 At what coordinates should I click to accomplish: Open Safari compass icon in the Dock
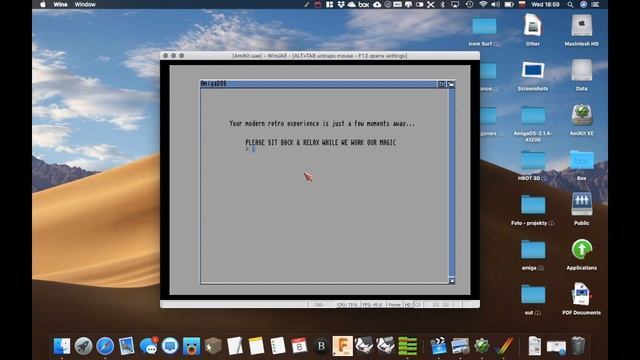pyautogui.click(x=105, y=347)
